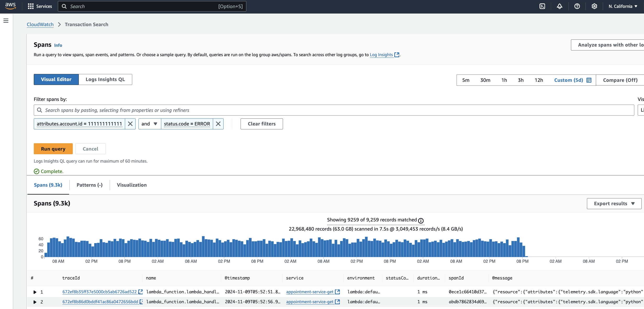This screenshot has width=644, height=309.
Task: Click the records matched info icon
Action: tap(421, 221)
